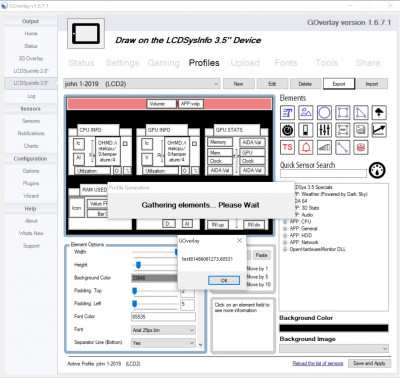Expand the APP: HDD tree node
400x378 pixels.
click(x=285, y=235)
